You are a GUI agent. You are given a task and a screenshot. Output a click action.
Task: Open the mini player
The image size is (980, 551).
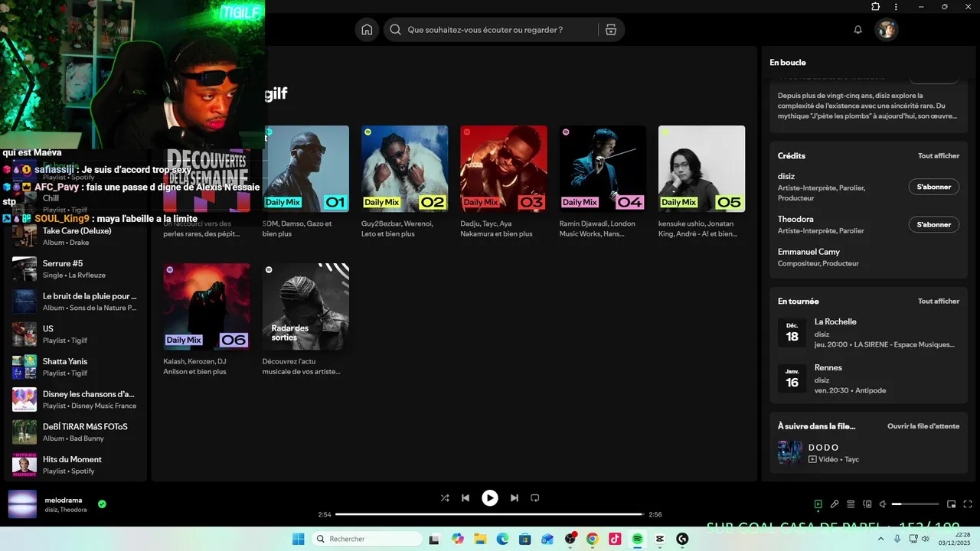(x=952, y=504)
